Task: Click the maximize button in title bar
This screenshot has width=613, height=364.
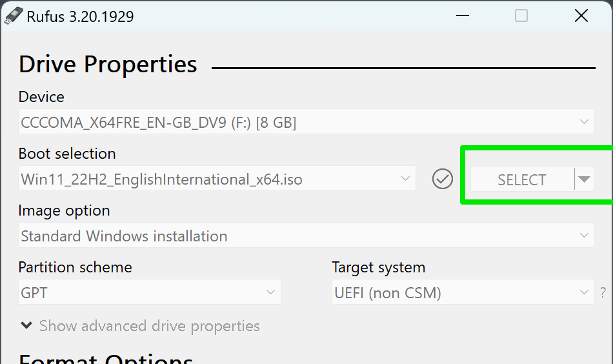Action: (521, 16)
